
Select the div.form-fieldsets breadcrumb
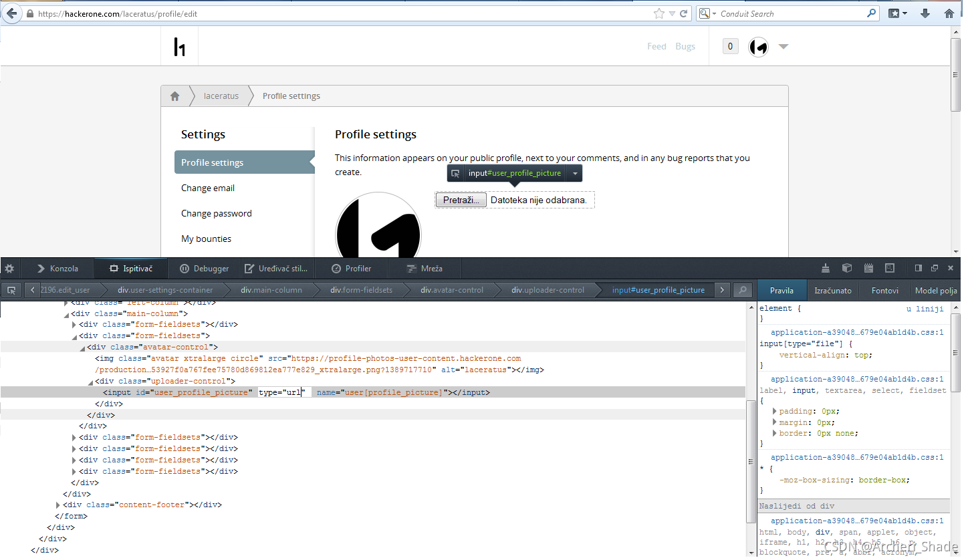click(362, 290)
